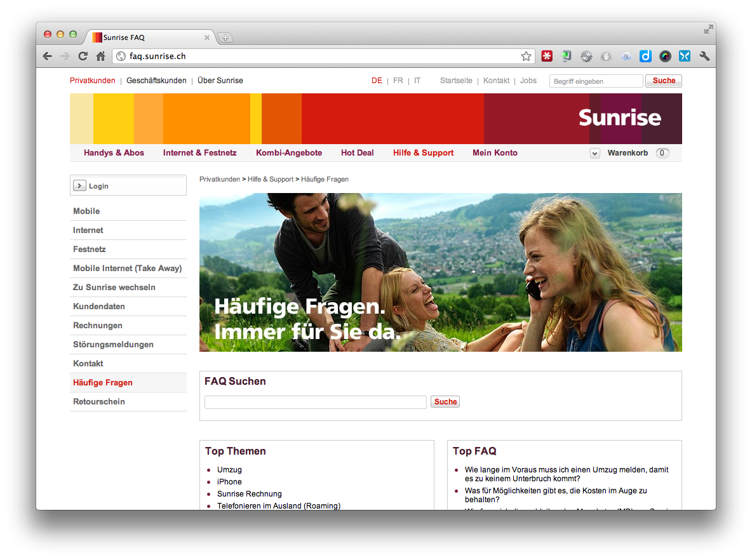Viewport: 752px width, 560px height.
Task: Click the cloud extension icon
Action: [626, 57]
